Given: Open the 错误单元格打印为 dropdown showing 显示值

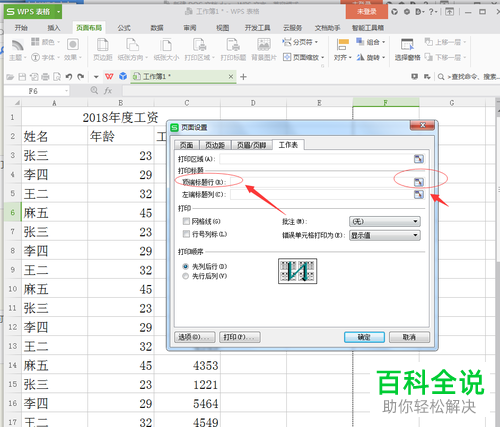Looking at the screenshot, I should (385, 235).
